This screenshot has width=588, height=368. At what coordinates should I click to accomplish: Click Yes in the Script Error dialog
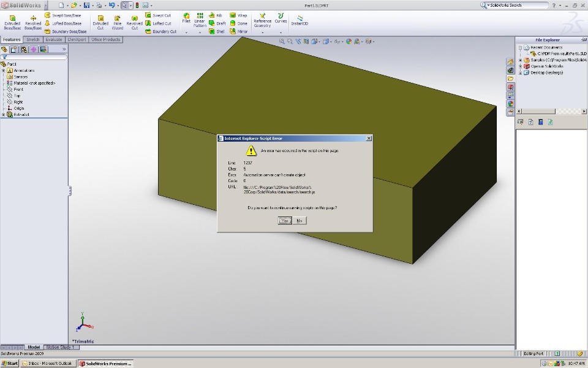coord(285,220)
